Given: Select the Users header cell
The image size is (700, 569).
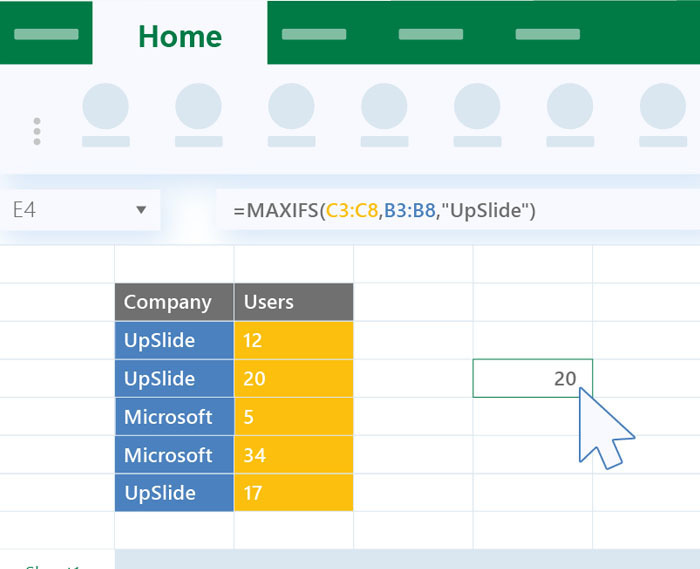Looking at the screenshot, I should (x=293, y=302).
